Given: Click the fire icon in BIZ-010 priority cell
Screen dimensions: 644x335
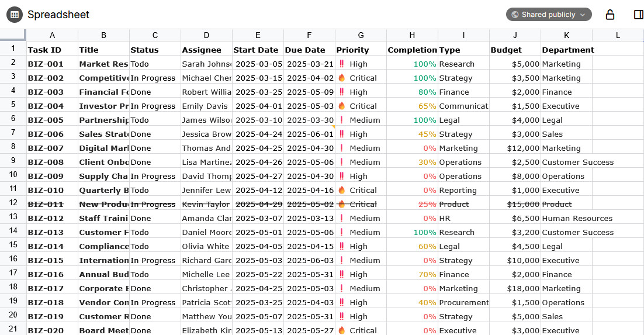Looking at the screenshot, I should 342,190.
